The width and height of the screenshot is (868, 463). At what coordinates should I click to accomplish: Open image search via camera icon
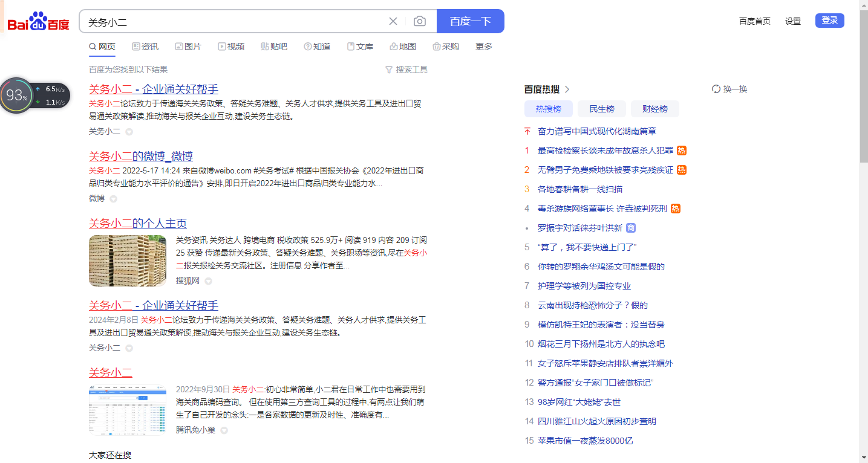[420, 22]
